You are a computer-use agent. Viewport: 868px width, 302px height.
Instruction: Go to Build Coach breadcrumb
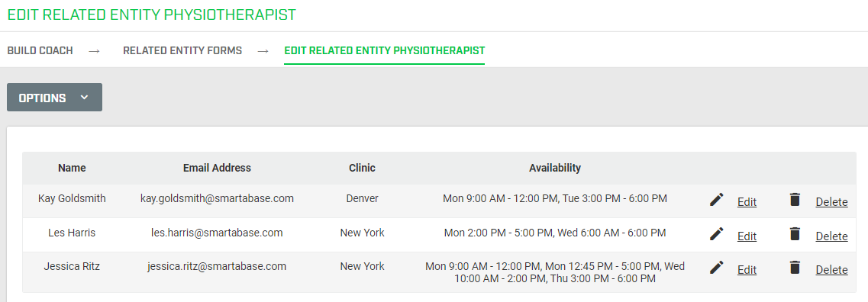tap(40, 51)
